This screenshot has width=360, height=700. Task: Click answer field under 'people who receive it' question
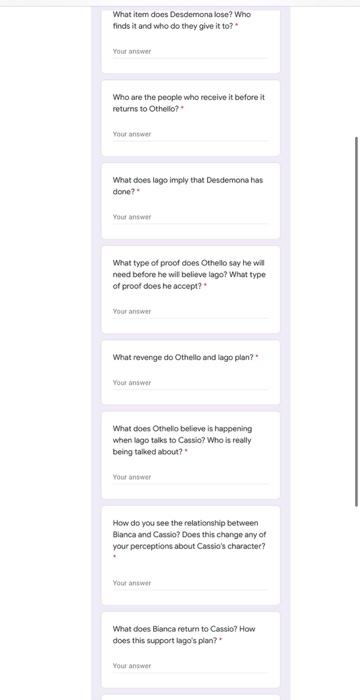tap(190, 134)
